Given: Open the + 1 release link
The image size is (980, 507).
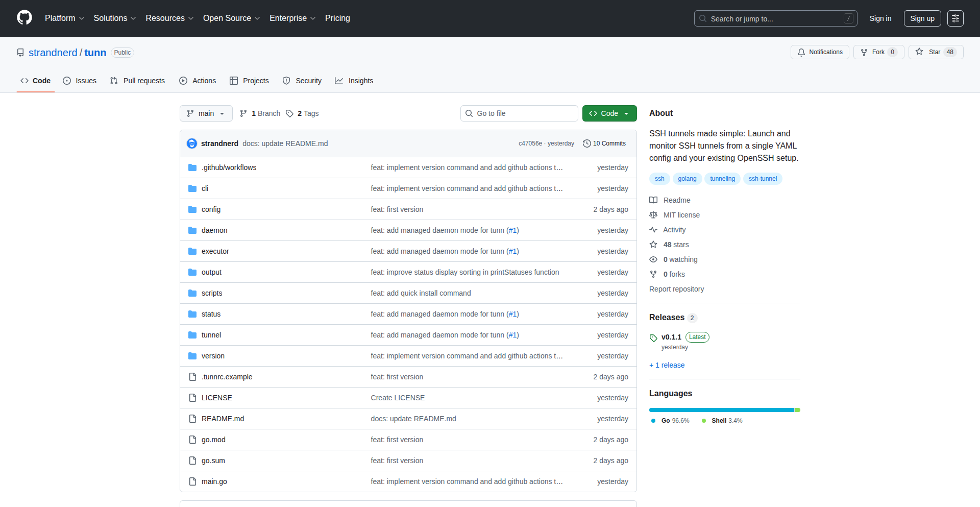Looking at the screenshot, I should [x=667, y=365].
